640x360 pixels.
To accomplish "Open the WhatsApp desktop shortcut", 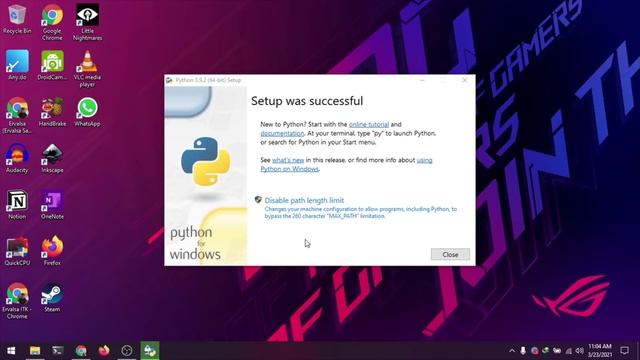I will point(87,112).
